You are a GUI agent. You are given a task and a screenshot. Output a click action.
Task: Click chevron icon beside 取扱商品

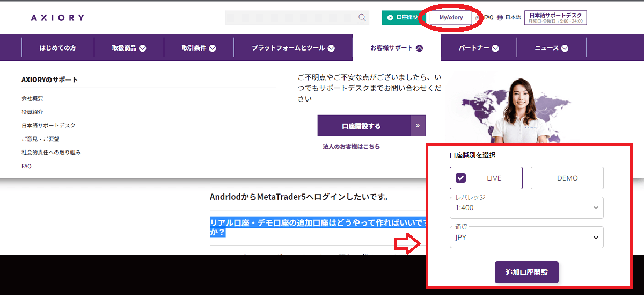click(143, 48)
